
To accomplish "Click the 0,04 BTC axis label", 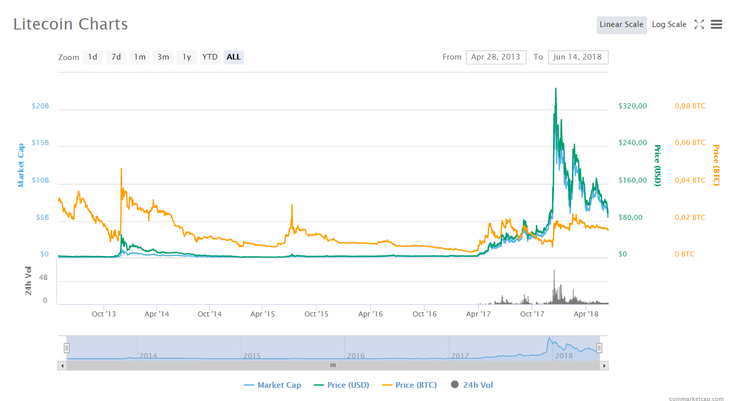I will 690,180.
